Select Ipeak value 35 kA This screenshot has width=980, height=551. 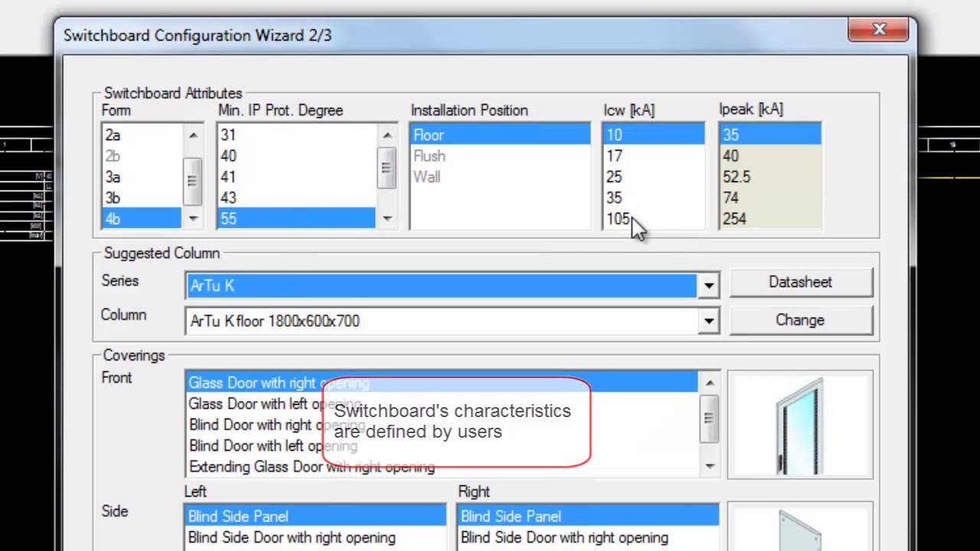(x=770, y=135)
